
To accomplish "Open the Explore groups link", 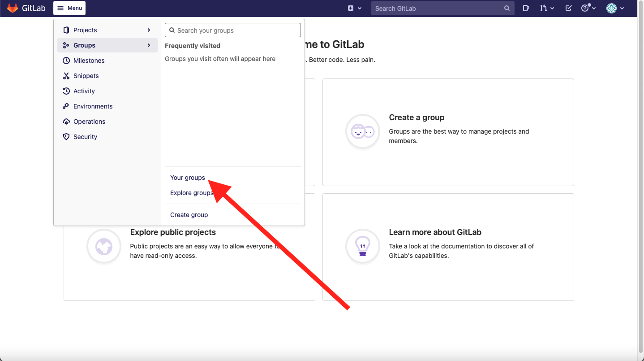I will point(192,193).
